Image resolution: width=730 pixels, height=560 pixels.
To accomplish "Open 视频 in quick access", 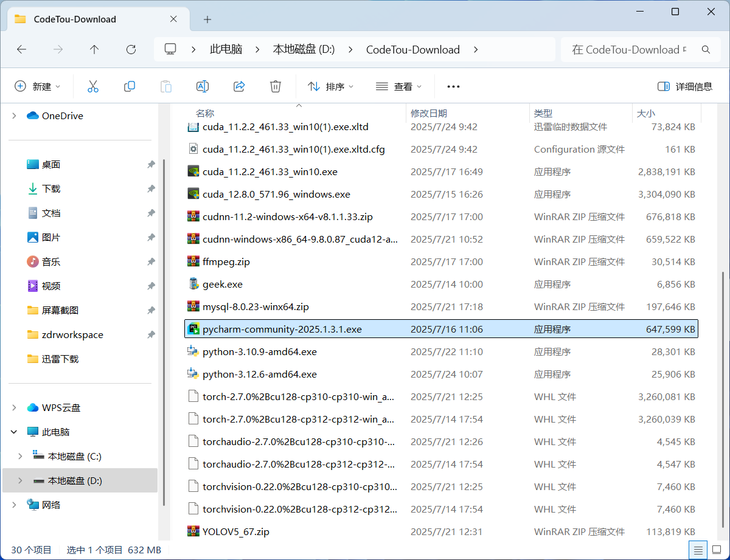I will click(51, 286).
